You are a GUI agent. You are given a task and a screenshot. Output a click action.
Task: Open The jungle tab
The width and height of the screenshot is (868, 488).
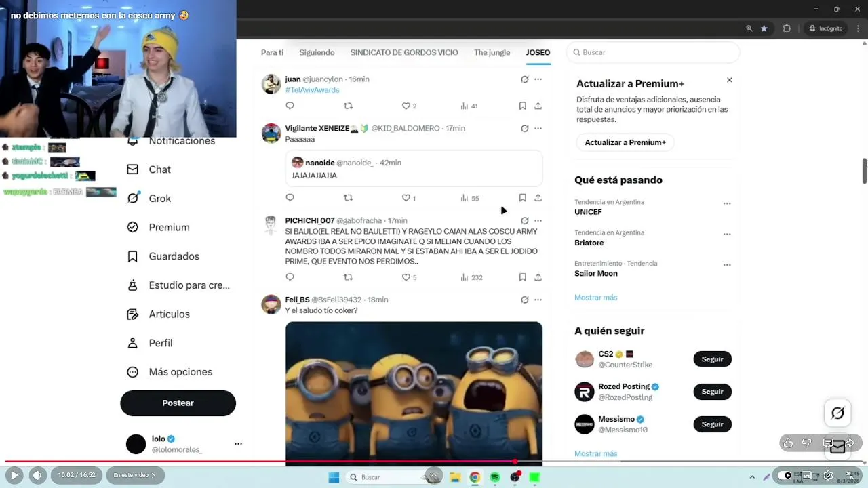tap(492, 52)
